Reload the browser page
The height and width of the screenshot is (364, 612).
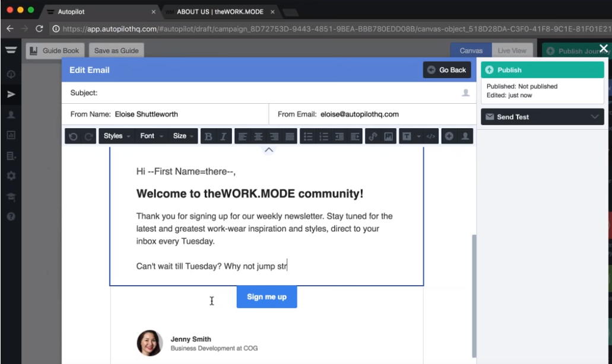click(x=39, y=29)
